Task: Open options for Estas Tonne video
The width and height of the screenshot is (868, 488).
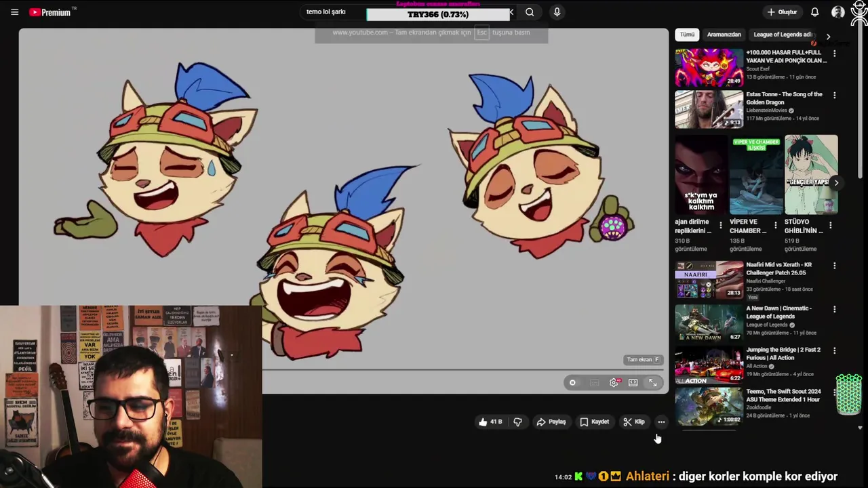Action: tap(835, 95)
